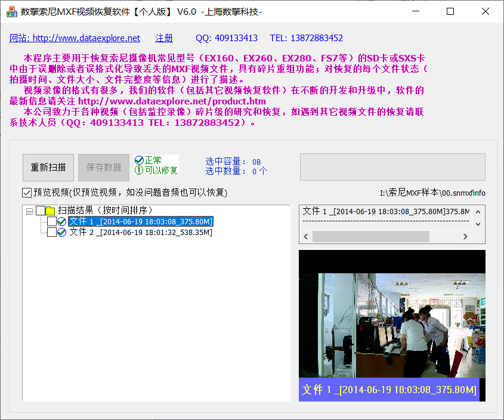The image size is (504, 420).
Task: Click the info box scroll left arrow
Action: coord(306,237)
